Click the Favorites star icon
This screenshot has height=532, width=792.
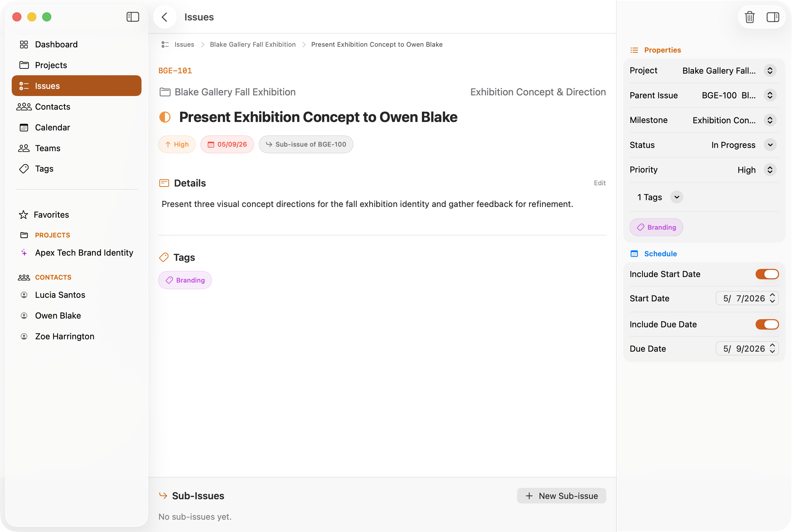pos(23,215)
